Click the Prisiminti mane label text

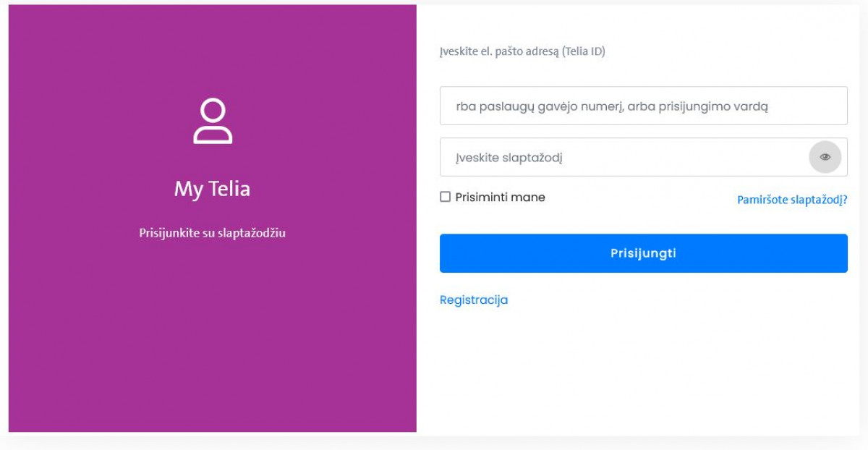pyautogui.click(x=500, y=197)
